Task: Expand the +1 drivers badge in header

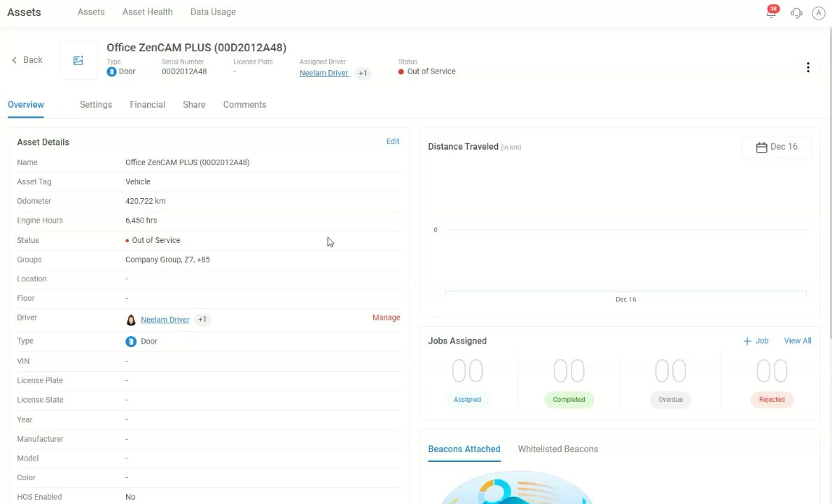Action: tap(362, 73)
